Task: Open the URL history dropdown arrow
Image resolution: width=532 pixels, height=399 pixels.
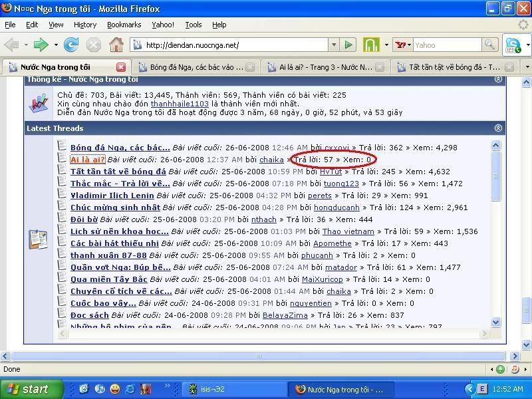Action: pyautogui.click(x=334, y=45)
